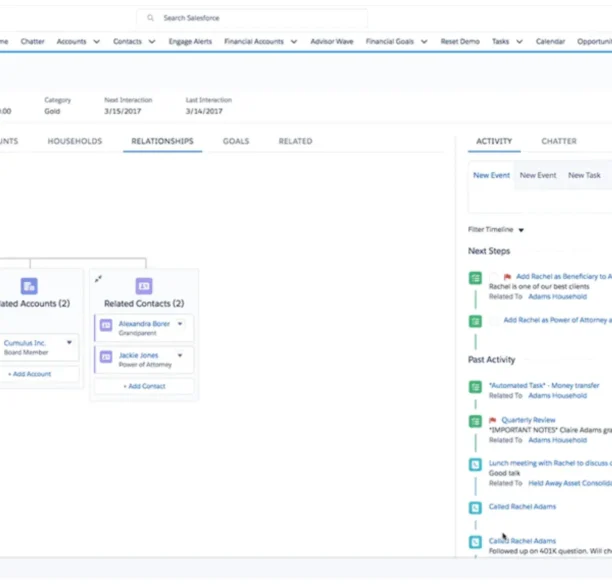Open the Chatter tab in right panel
Screen dimensions: 612x588
[558, 141]
